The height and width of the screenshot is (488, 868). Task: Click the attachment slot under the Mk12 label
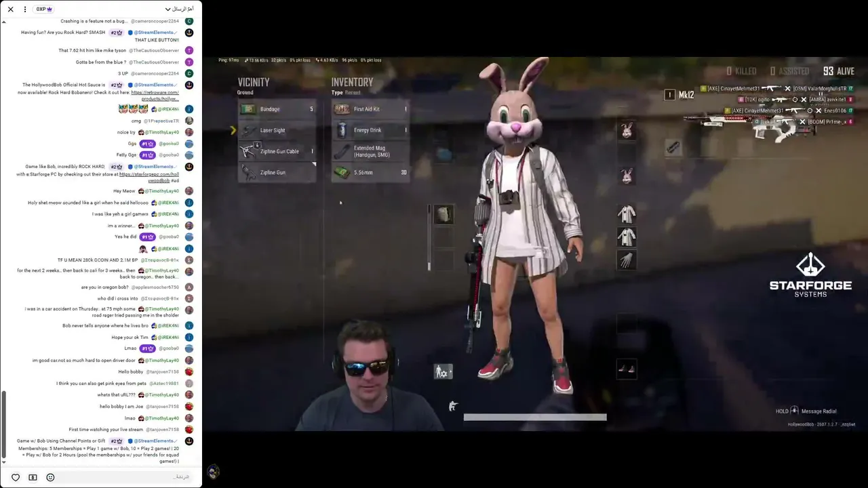coord(673,147)
